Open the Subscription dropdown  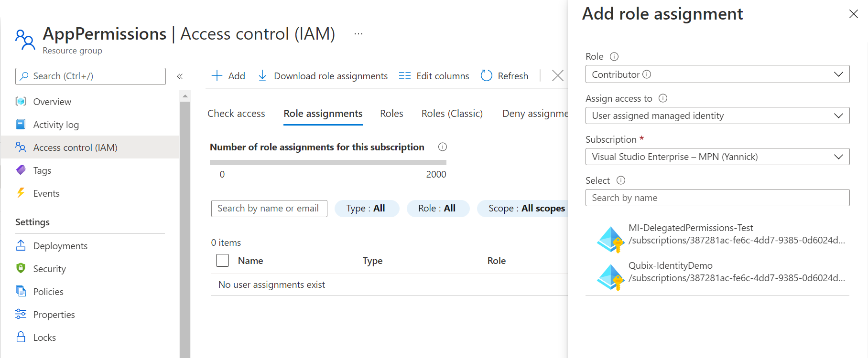coord(717,157)
